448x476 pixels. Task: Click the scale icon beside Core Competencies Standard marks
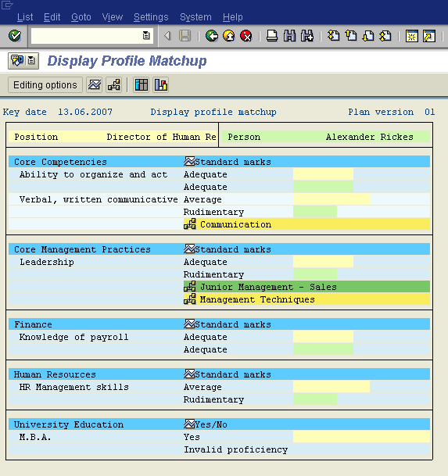[x=189, y=162]
